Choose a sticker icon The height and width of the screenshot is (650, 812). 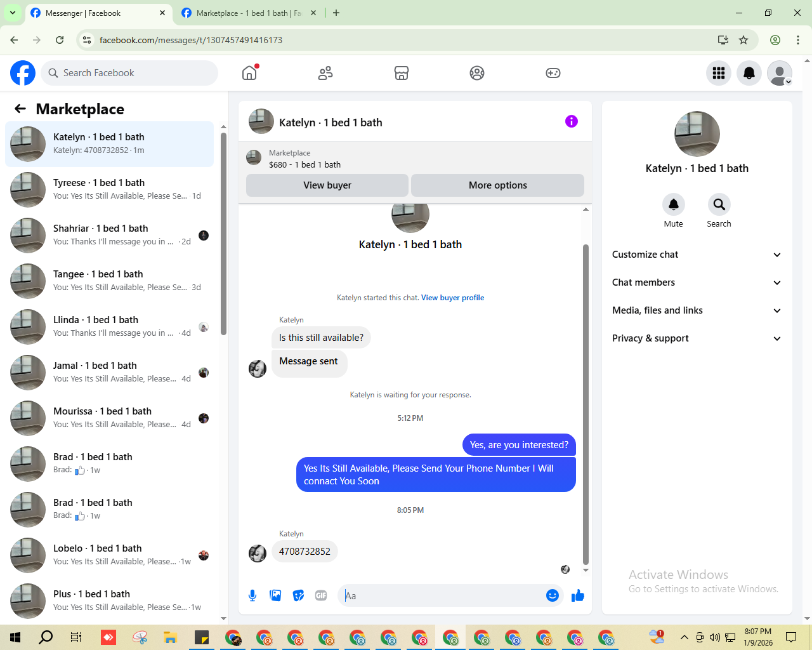[298, 595]
